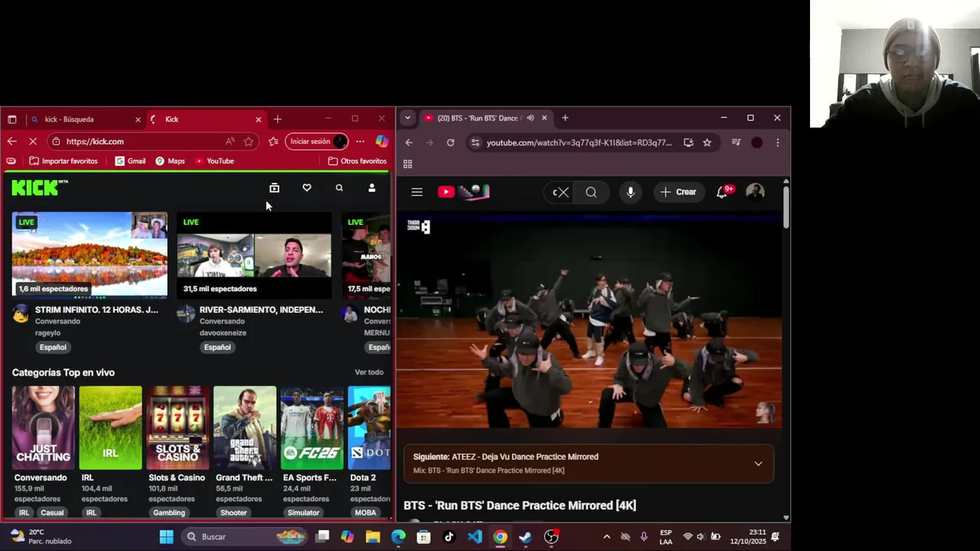This screenshot has height=551, width=980.
Task: Click taskbar Buscar search box
Action: (245, 536)
